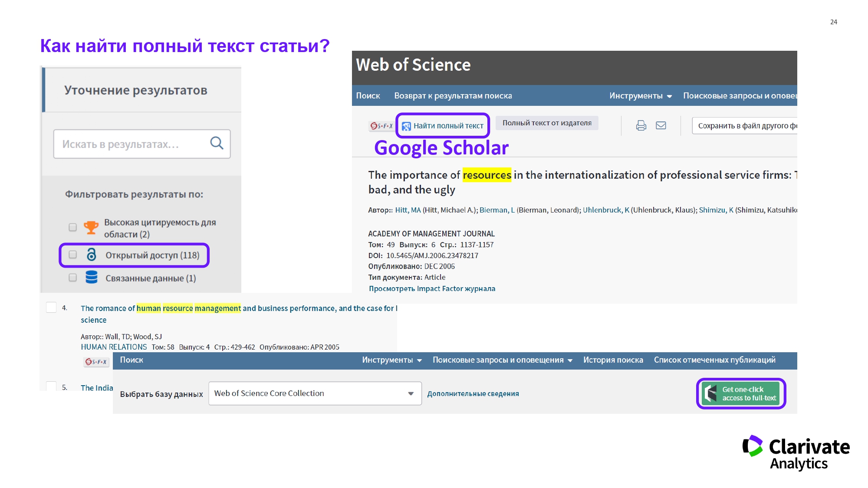Open Поисковые запросы и оповещения in the top bar
Viewport: 868px width, 488px height.
tap(740, 96)
